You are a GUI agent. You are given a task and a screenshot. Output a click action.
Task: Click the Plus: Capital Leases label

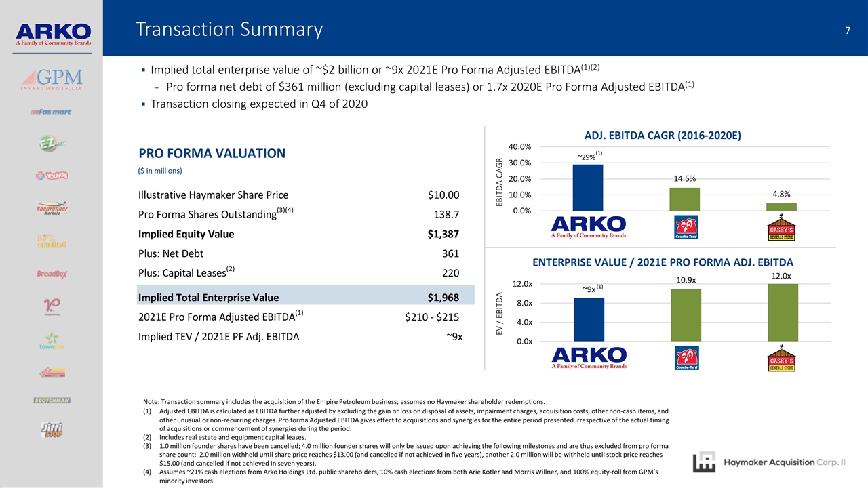click(186, 272)
